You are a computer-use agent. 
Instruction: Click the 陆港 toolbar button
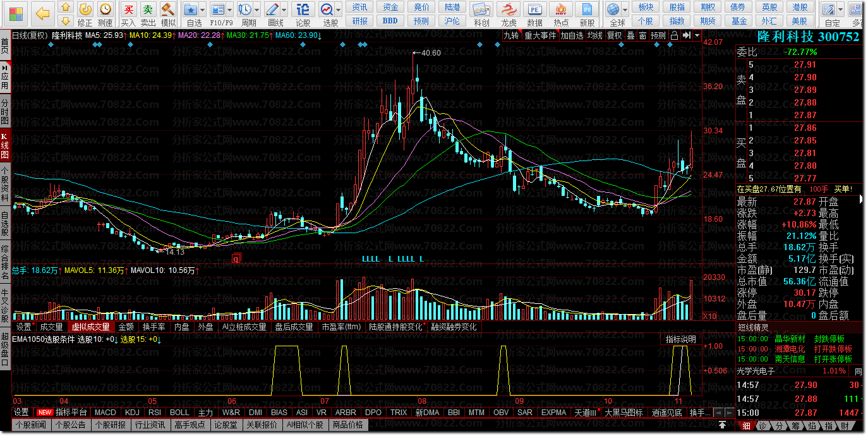click(x=452, y=7)
